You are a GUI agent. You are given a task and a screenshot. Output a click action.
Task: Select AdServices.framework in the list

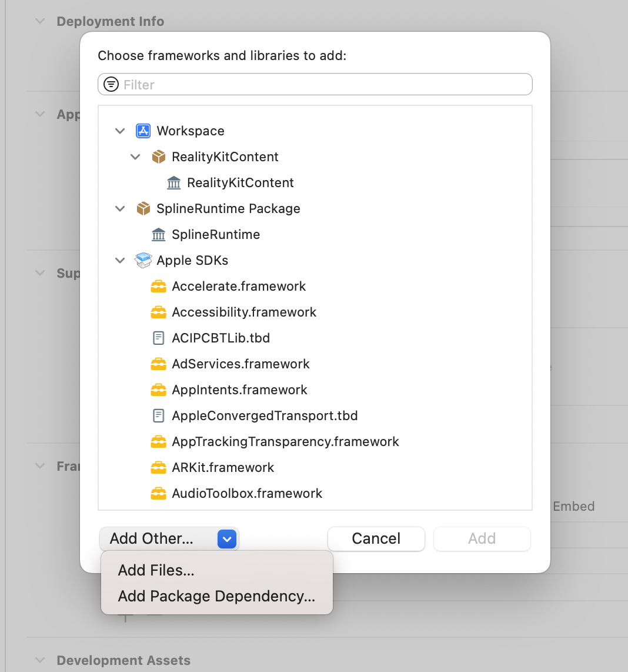tap(315, 364)
